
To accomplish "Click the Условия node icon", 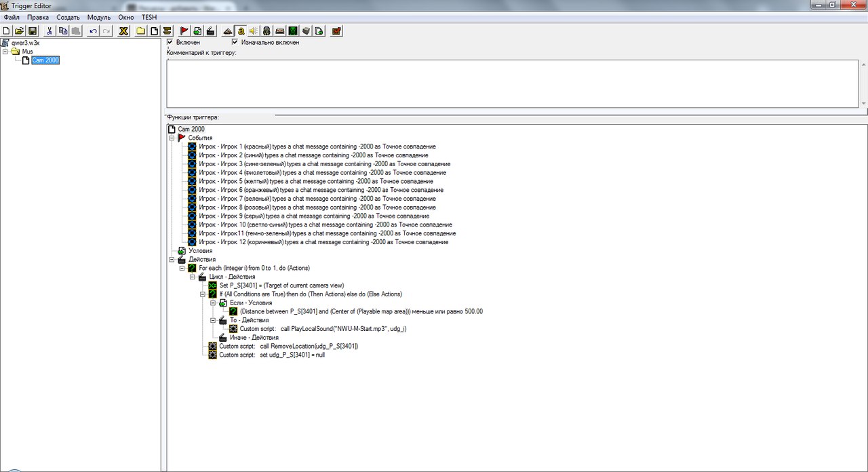I will pos(182,251).
